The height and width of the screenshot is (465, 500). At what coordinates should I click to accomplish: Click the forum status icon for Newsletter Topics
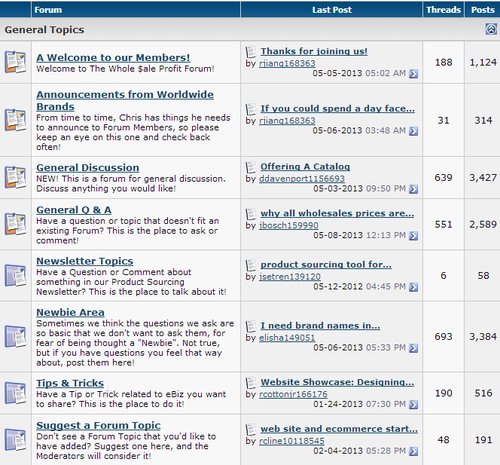coord(15,275)
